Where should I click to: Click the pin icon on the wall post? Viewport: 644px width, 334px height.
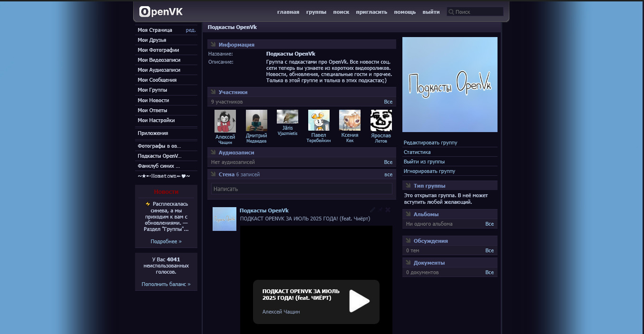point(381,210)
